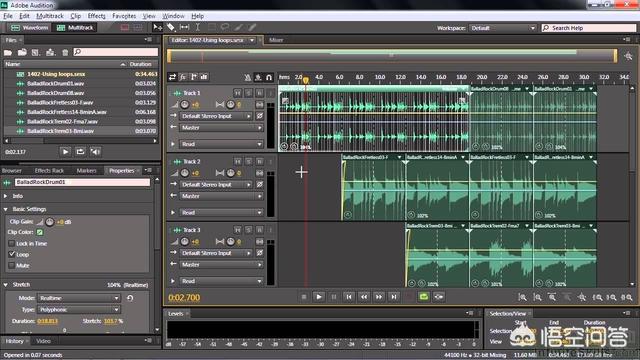Switch to Waveform view button
The width and height of the screenshot is (640, 360).
[x=30, y=27]
